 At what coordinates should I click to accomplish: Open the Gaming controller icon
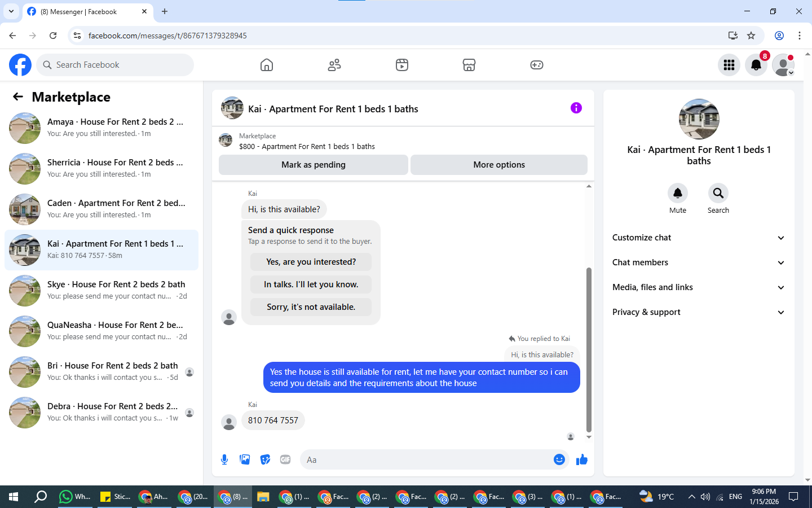[537, 65]
